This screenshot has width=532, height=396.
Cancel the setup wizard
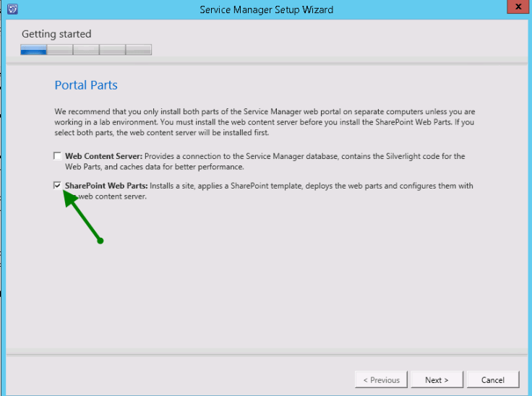[492, 379]
